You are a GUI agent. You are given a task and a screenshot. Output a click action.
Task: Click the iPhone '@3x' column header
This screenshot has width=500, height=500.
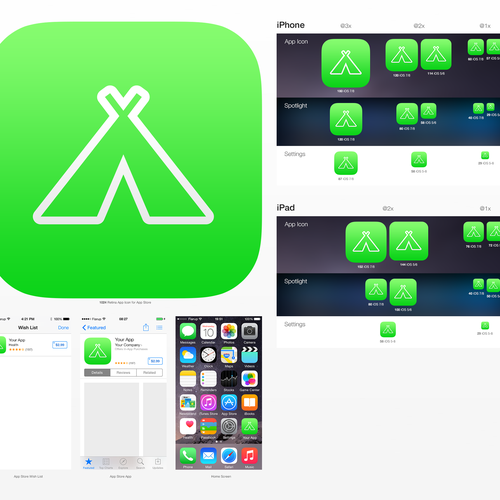pyautogui.click(x=346, y=26)
